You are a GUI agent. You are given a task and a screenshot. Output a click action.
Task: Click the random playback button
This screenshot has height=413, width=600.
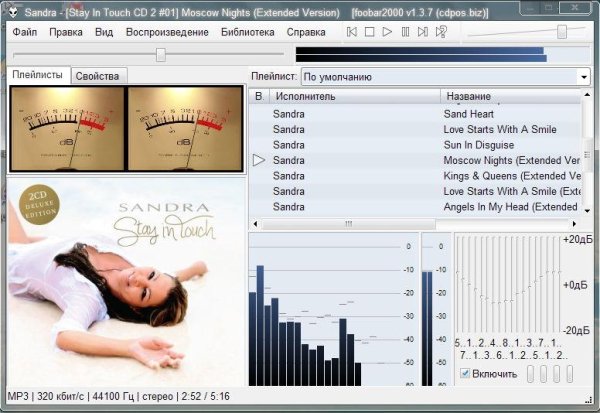click(x=441, y=32)
